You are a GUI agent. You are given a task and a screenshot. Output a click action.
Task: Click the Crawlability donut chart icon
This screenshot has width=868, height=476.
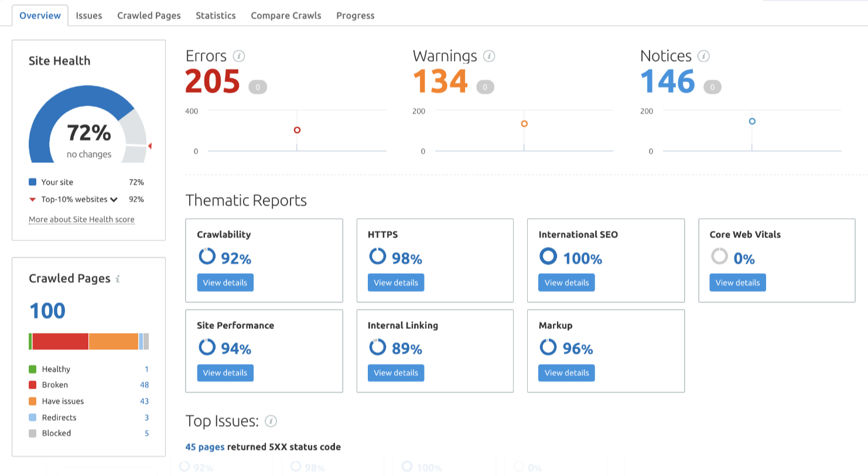[x=207, y=257]
